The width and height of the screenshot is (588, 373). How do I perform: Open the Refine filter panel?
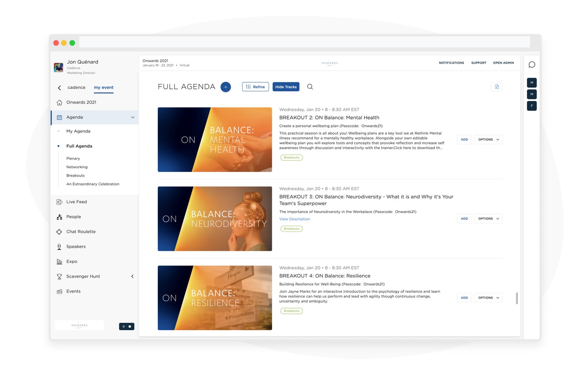point(255,87)
